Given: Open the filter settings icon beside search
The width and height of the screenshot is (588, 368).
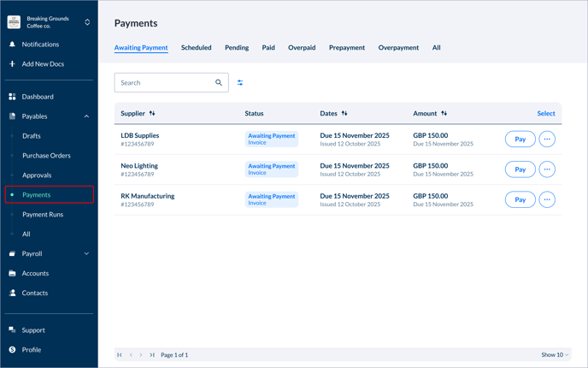Looking at the screenshot, I should 240,83.
